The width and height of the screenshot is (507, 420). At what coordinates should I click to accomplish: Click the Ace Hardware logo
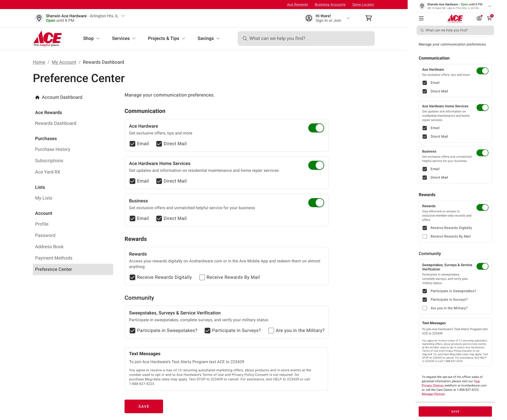point(47,38)
